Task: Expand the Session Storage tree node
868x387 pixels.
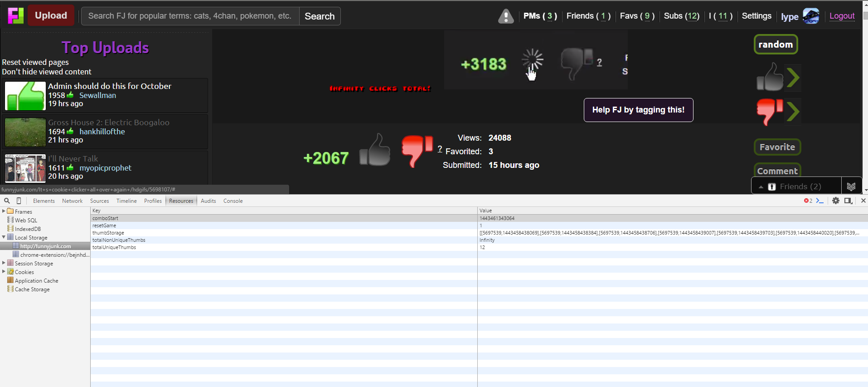Action: coord(4,263)
